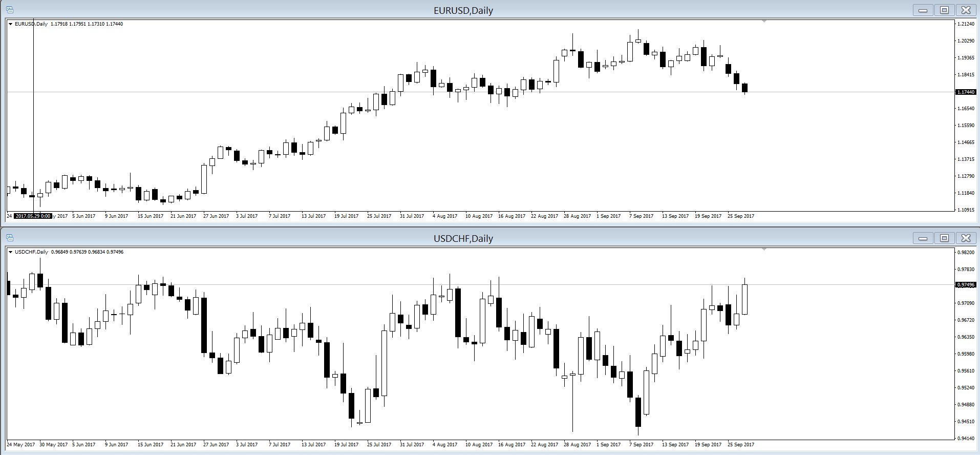Image resolution: width=980 pixels, height=455 pixels.
Task: Click the USDCHF chart shift triangle marker
Action: pos(764,250)
